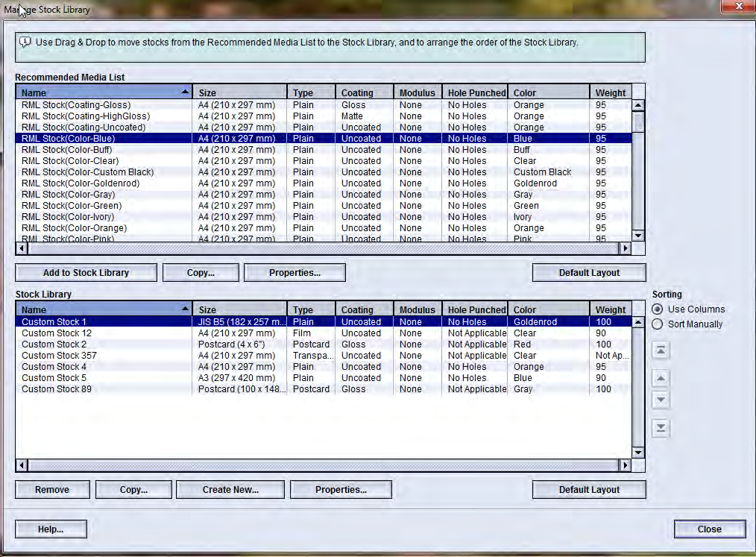The width and height of the screenshot is (756, 557).
Task: Sort Recommended Media List by Weight column
Action: [x=611, y=92]
